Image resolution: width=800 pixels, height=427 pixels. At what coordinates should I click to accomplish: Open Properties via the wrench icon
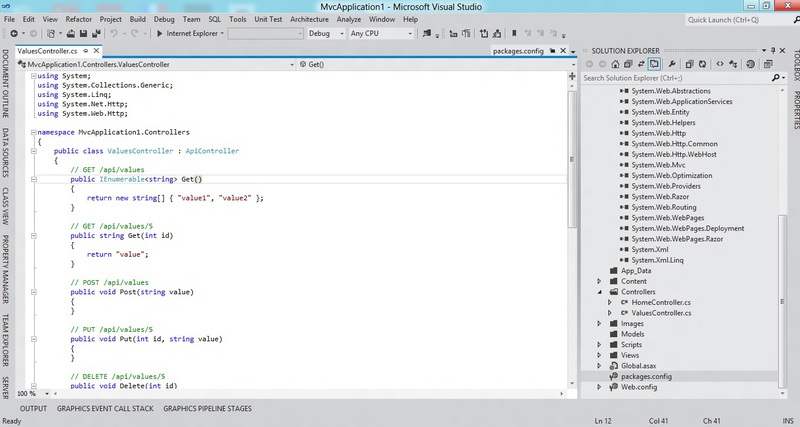672,64
